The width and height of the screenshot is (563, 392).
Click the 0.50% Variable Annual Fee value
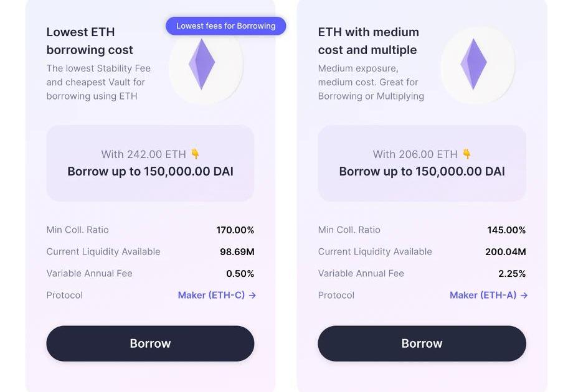tap(240, 274)
